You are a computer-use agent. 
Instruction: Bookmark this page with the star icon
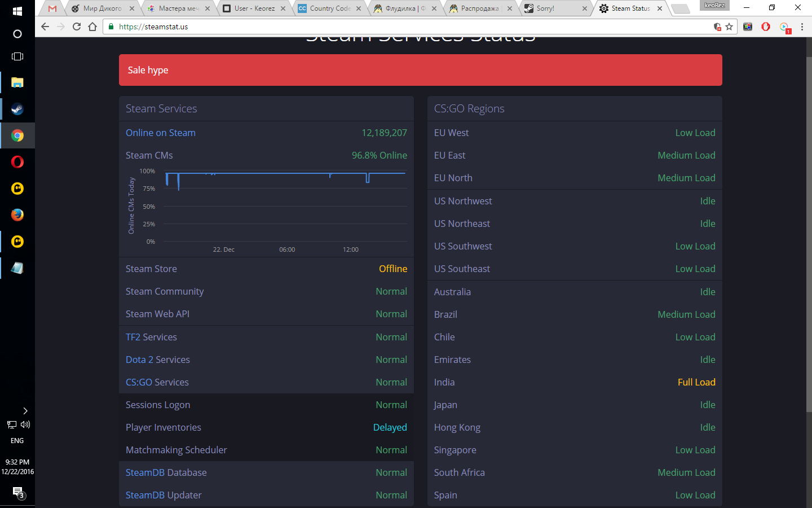[729, 27]
